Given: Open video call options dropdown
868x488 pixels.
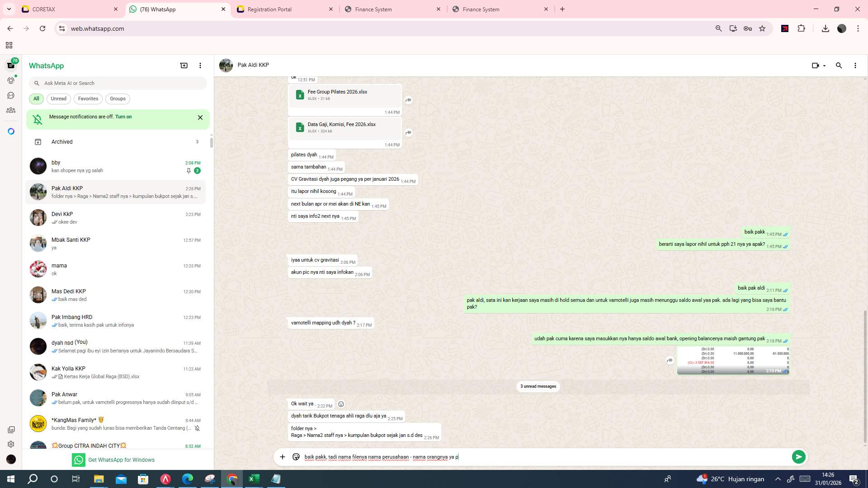Looking at the screenshot, I should (824, 66).
